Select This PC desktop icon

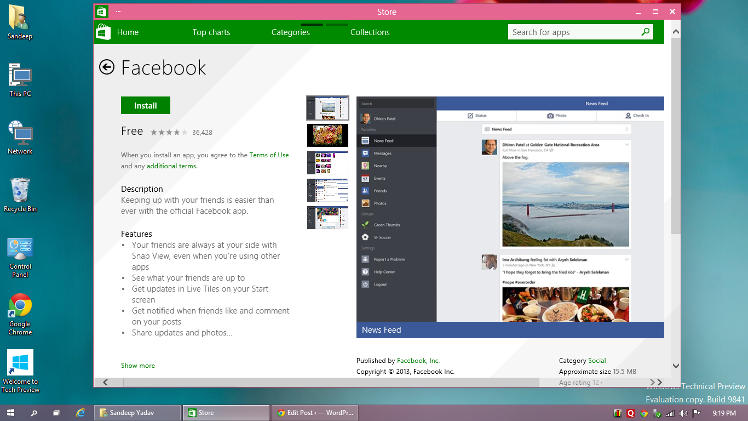[x=20, y=80]
